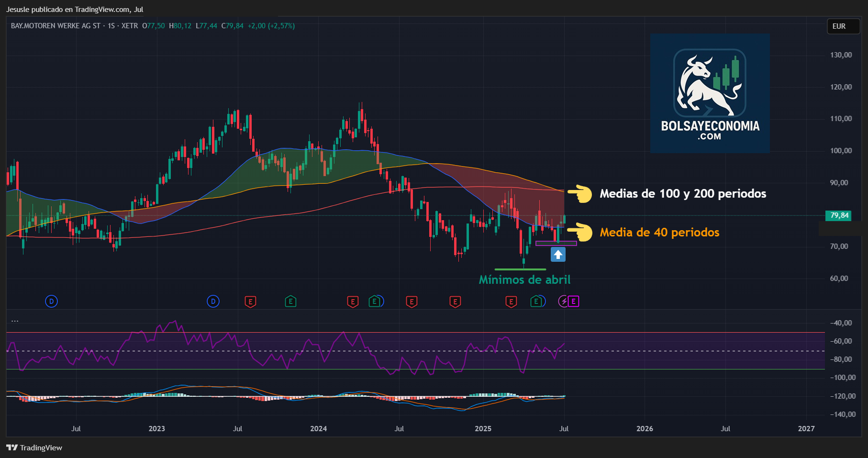Click symbol name BAY.MOTOREN WERKE AG ST

click(x=56, y=26)
